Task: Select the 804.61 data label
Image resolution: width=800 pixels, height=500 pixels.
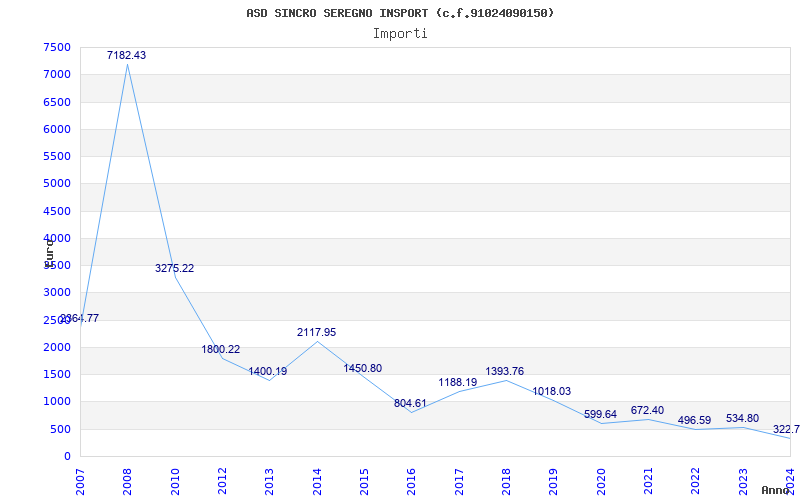Action: click(410, 403)
